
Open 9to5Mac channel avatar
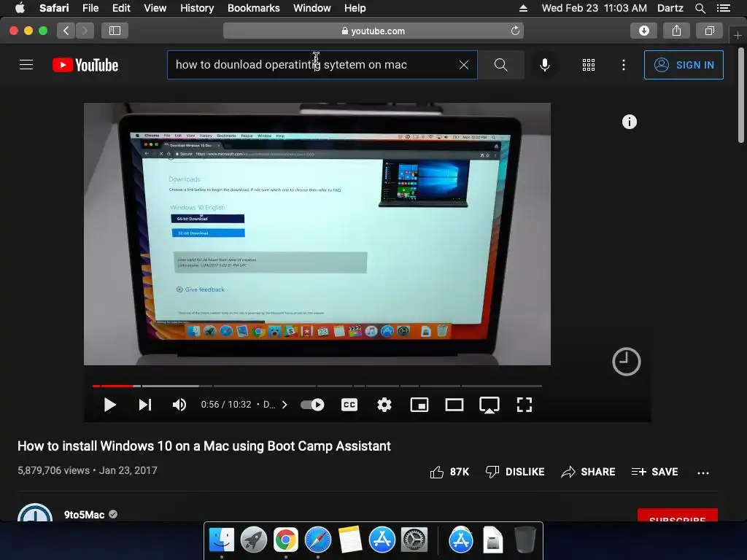click(35, 513)
